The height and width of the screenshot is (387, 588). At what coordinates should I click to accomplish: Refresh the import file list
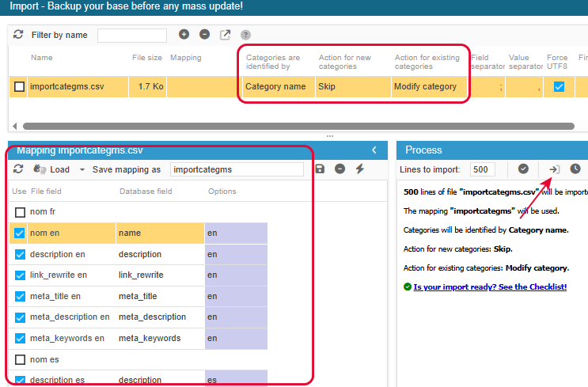(x=18, y=35)
